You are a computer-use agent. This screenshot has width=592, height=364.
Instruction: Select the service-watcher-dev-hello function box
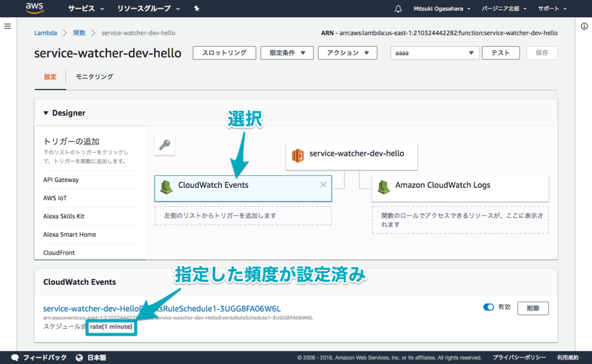click(x=351, y=157)
